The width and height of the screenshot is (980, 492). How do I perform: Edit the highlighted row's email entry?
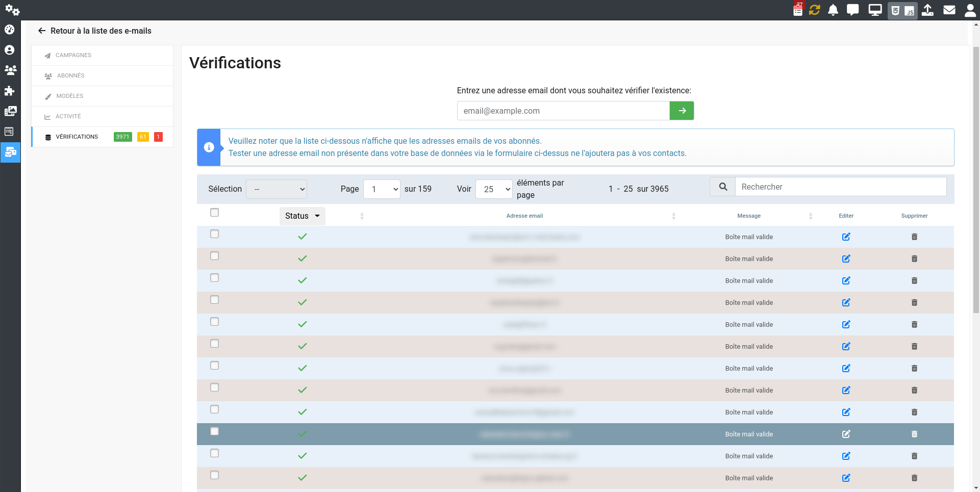(846, 434)
